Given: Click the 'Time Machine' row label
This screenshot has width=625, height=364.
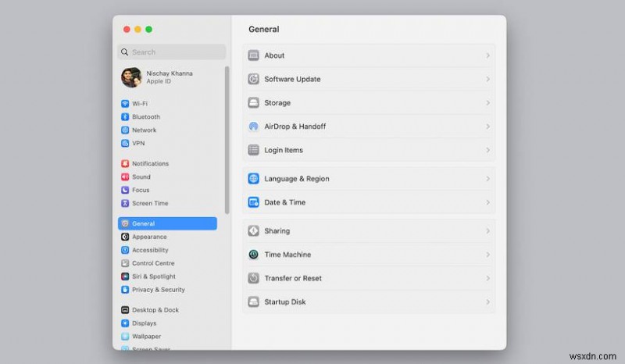Looking at the screenshot, I should click(x=287, y=255).
